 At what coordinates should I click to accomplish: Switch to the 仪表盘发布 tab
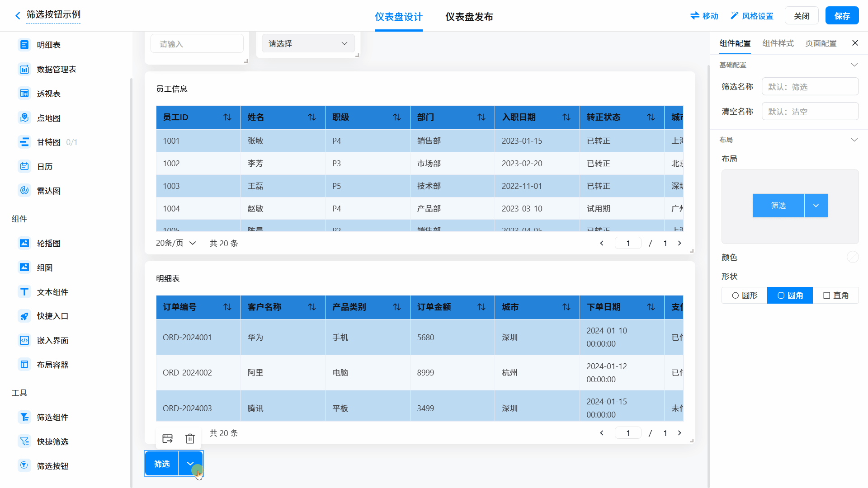tap(469, 17)
